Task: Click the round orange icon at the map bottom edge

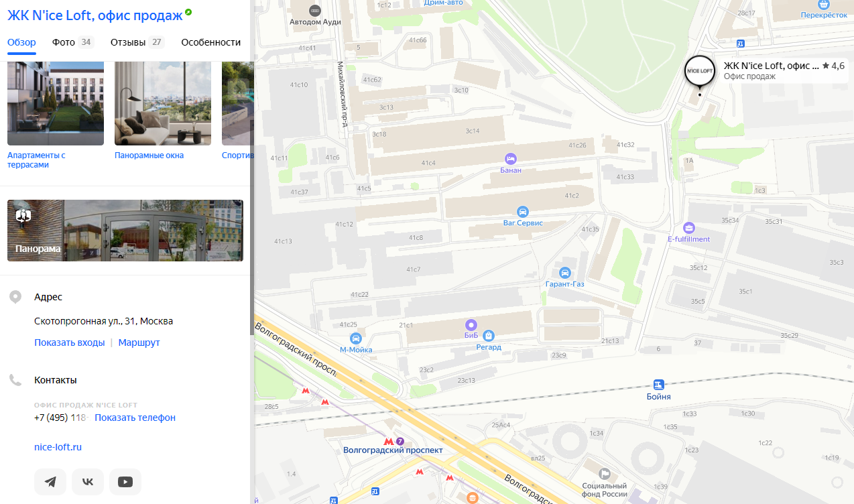Action: click(x=473, y=498)
